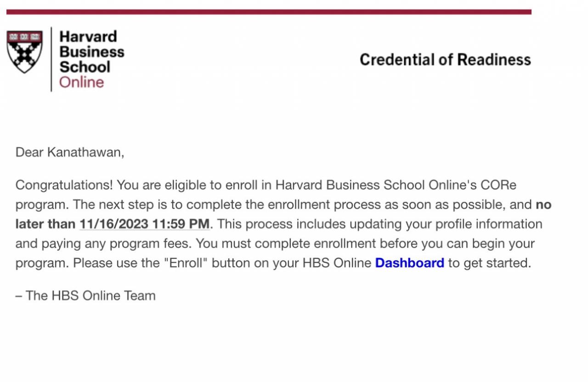
Task: Click the bold "no later than" text
Action: [x=46, y=224]
